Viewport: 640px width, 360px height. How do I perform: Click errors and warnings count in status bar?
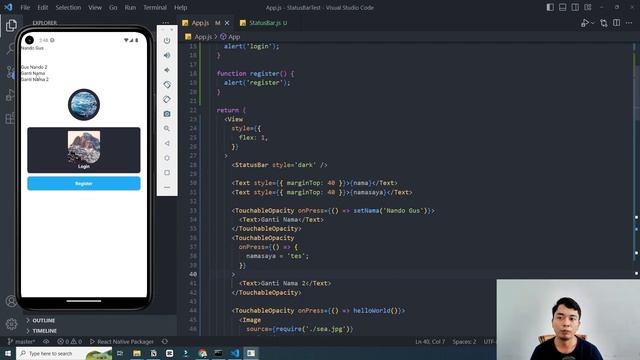coord(70,341)
